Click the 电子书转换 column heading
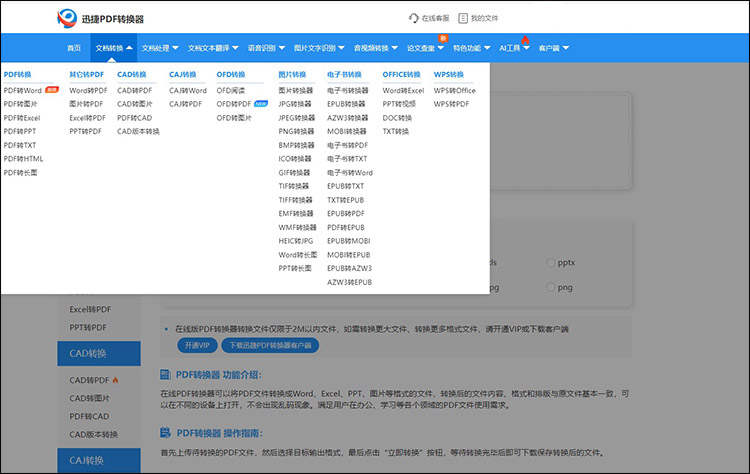The height and width of the screenshot is (474, 750). (344, 75)
